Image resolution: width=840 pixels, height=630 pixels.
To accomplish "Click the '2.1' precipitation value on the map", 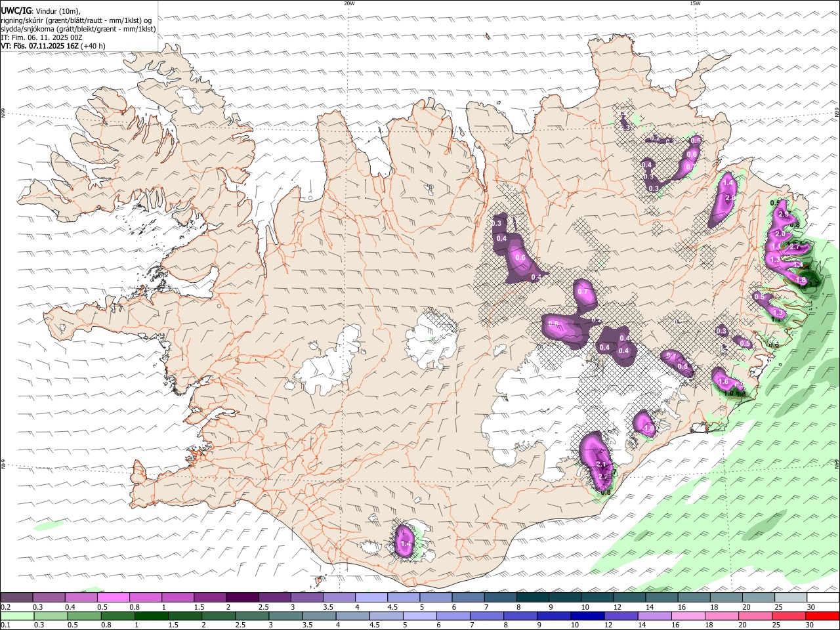I will pyautogui.click(x=601, y=465).
